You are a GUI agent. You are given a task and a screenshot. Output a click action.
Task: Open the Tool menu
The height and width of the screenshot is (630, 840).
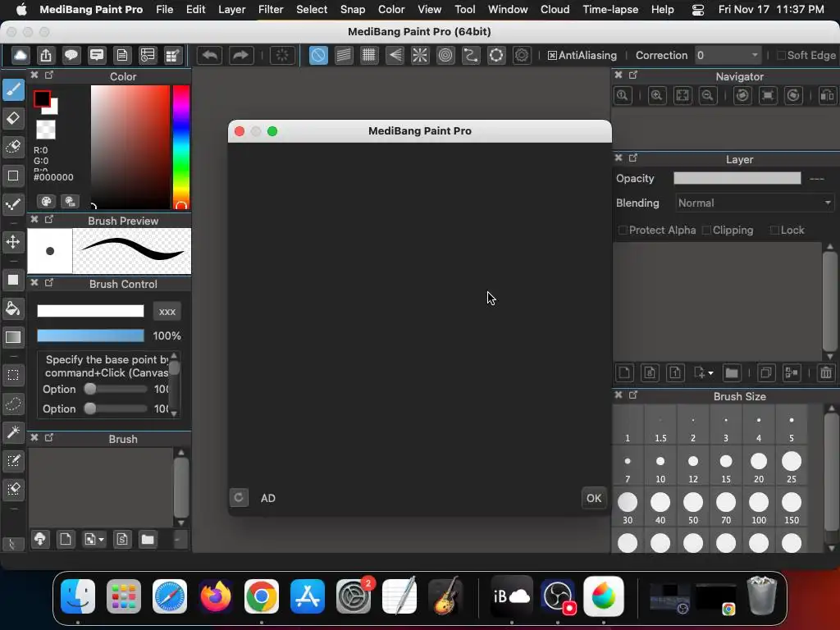pos(464,9)
